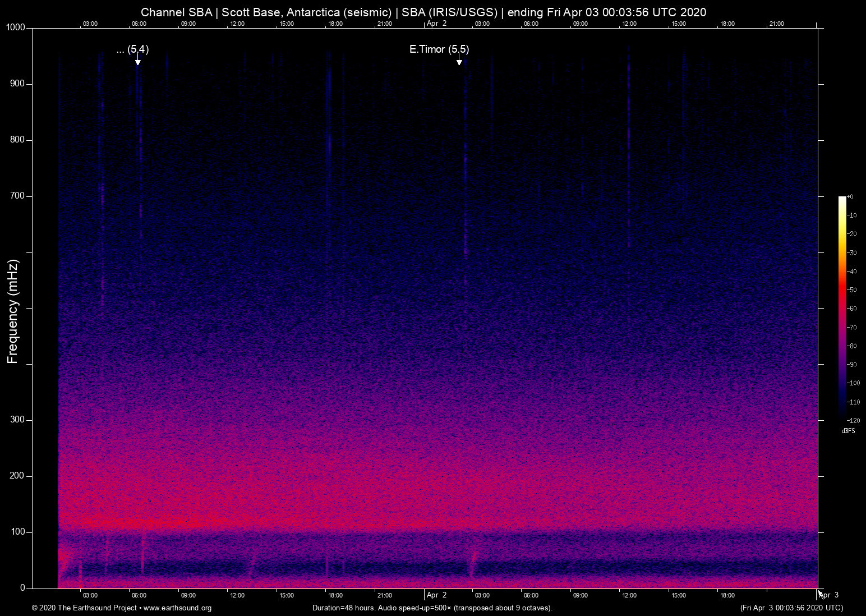866x616 pixels.
Task: Click the +0 value on the color scale
Action: 851,196
